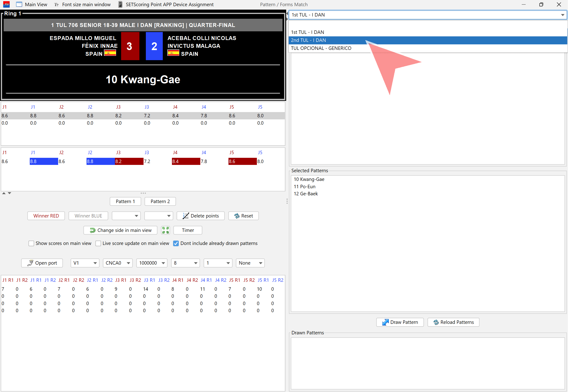Enable Show scores on main view
568x392 pixels.
click(31, 243)
